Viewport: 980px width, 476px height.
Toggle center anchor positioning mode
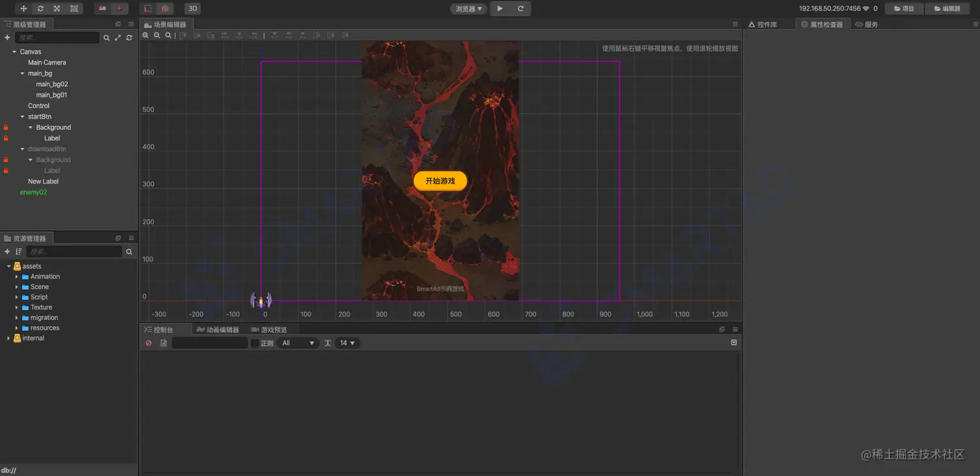pos(119,8)
